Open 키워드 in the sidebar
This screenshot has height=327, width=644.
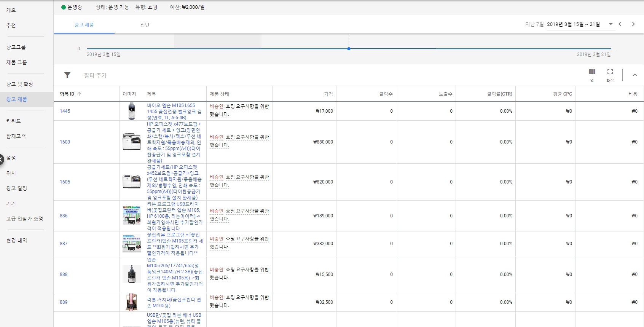pyautogui.click(x=14, y=121)
